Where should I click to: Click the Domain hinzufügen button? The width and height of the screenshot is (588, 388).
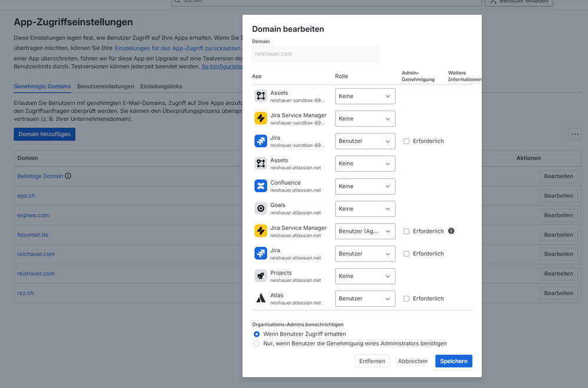click(x=45, y=134)
